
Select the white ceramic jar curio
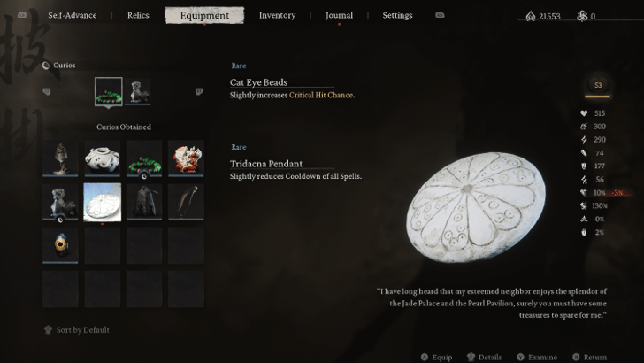[103, 158]
